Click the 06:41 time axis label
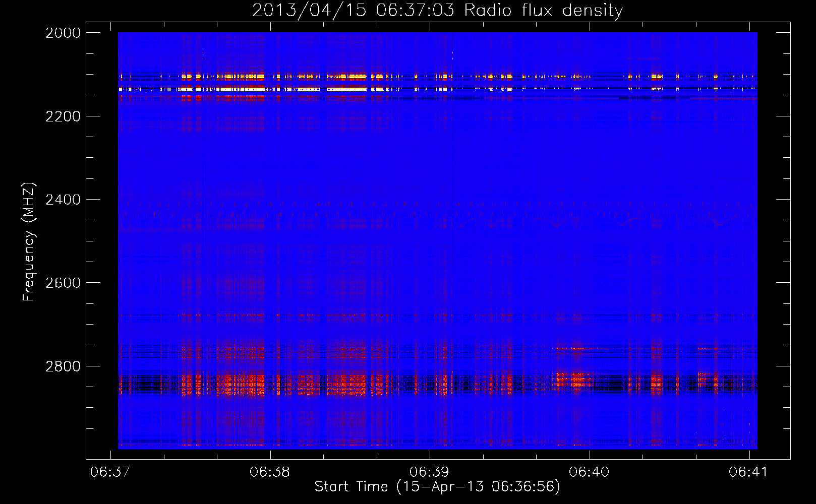Screen dimensions: 816x504 coord(748,472)
